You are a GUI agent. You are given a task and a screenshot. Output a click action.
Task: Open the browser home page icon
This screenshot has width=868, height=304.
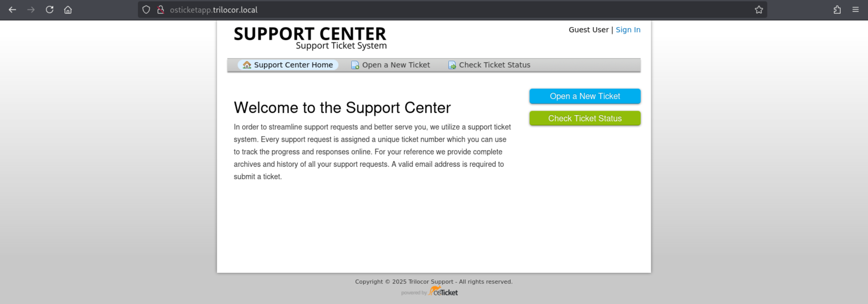pos(68,10)
